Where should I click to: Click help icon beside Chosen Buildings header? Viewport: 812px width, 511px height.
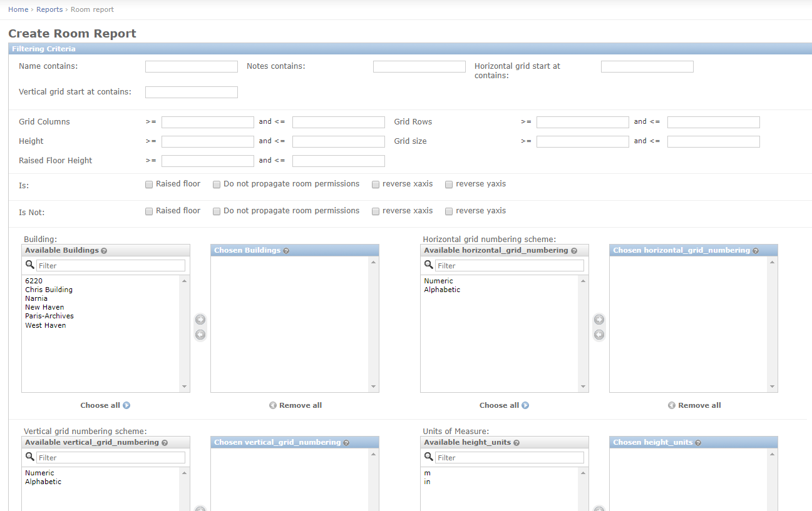point(286,251)
